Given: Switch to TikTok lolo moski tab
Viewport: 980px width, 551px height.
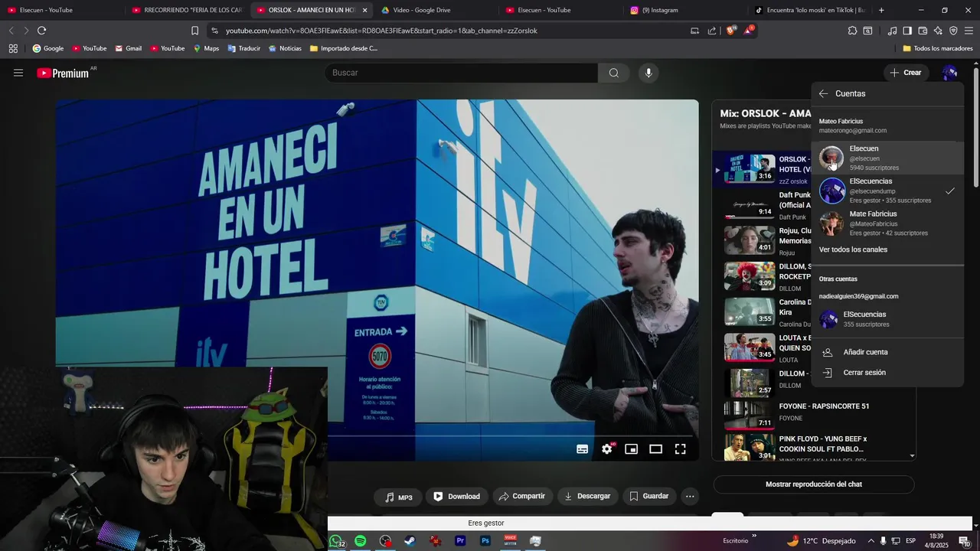Looking at the screenshot, I should coord(810,10).
